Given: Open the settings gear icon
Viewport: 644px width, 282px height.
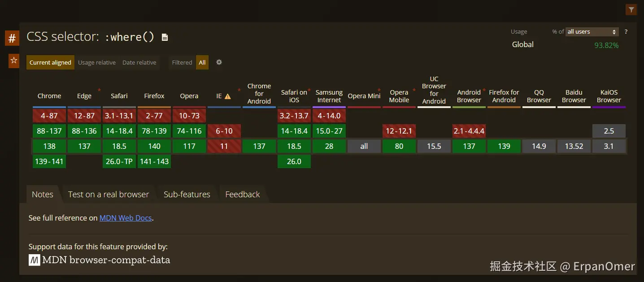Looking at the screenshot, I should (x=219, y=62).
